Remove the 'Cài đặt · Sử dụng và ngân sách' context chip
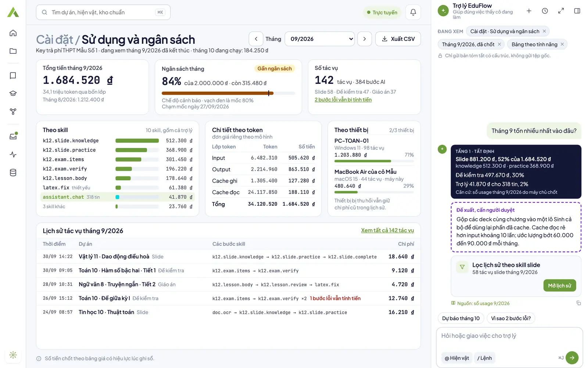 [544, 31]
